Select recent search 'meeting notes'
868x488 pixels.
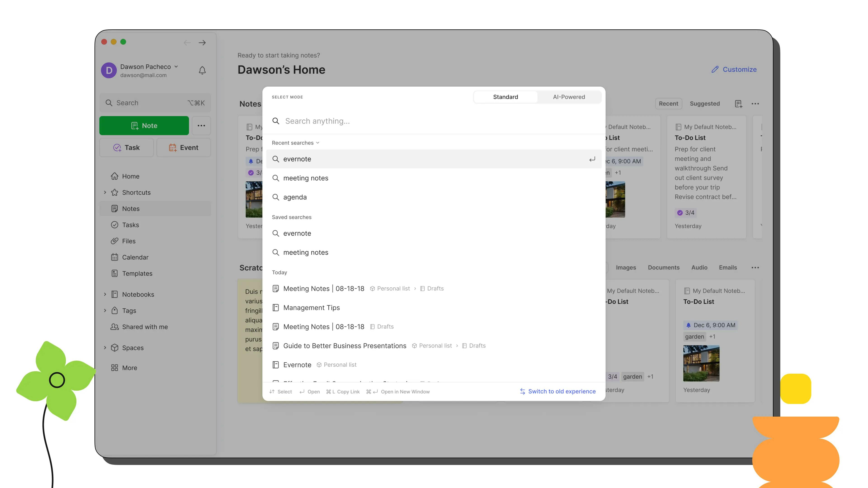[434, 178]
